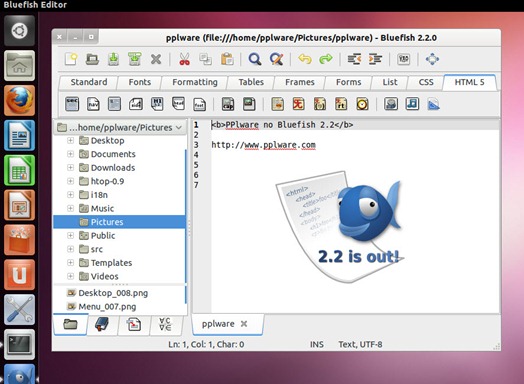Paste from clipboard icon
The image size is (524, 384).
coord(227,59)
